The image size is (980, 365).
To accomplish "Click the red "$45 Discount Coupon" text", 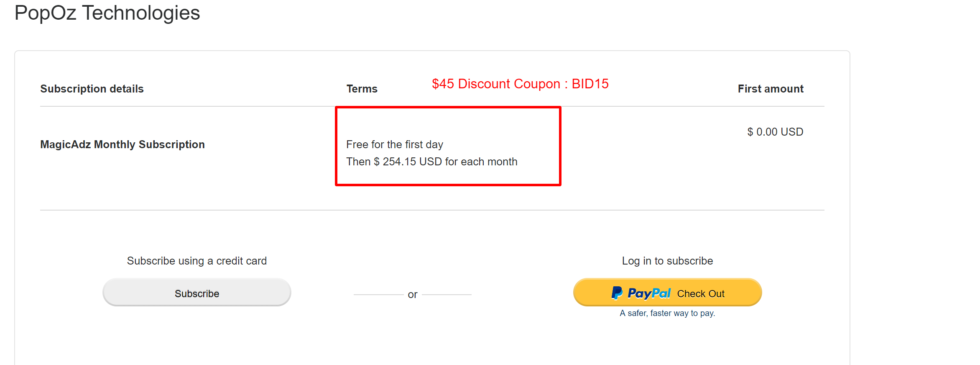I will (496, 84).
